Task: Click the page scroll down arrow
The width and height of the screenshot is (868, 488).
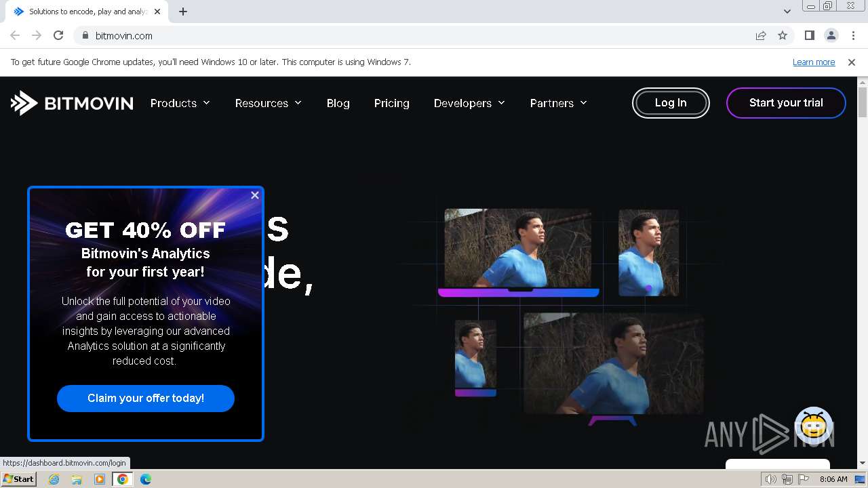Action: point(863,463)
